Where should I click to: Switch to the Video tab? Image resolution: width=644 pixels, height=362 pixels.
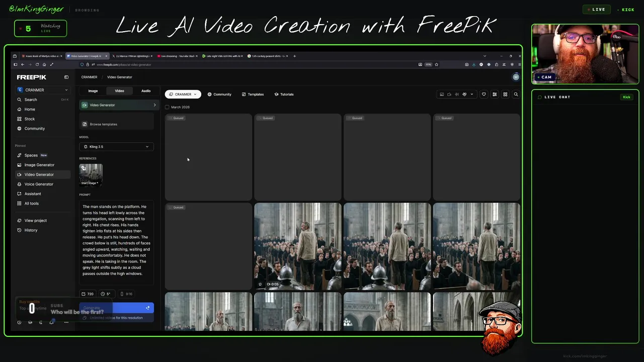pos(119,91)
